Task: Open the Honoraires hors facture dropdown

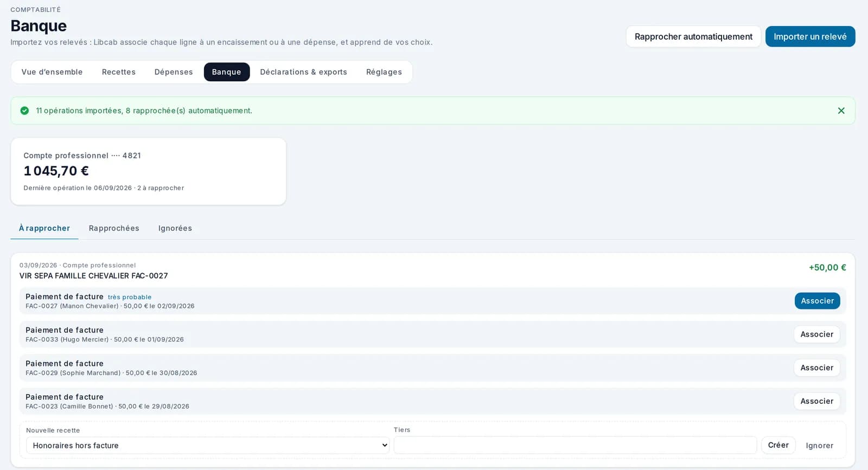Action: coord(208,445)
